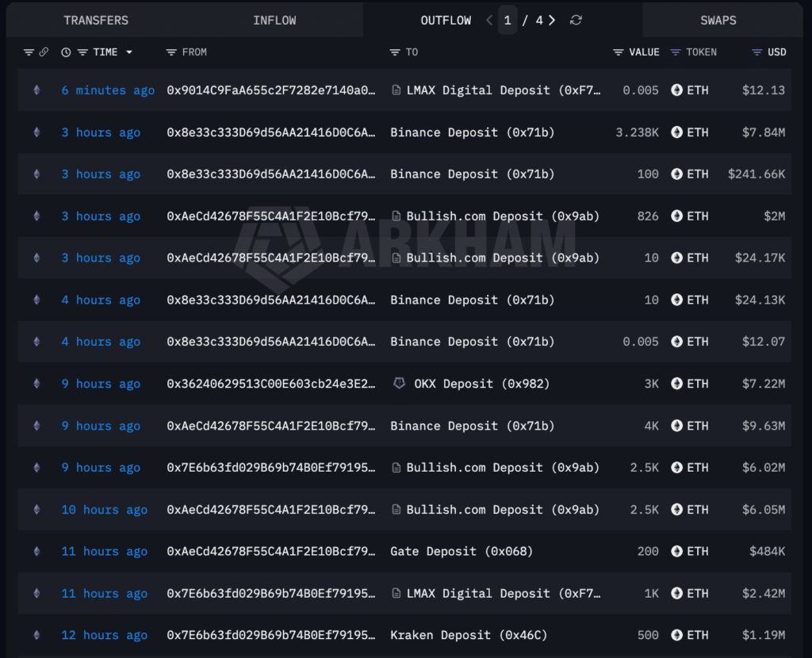Open LMAX Digital Deposit in $2.42M row
The height and width of the screenshot is (658, 812).
504,593
